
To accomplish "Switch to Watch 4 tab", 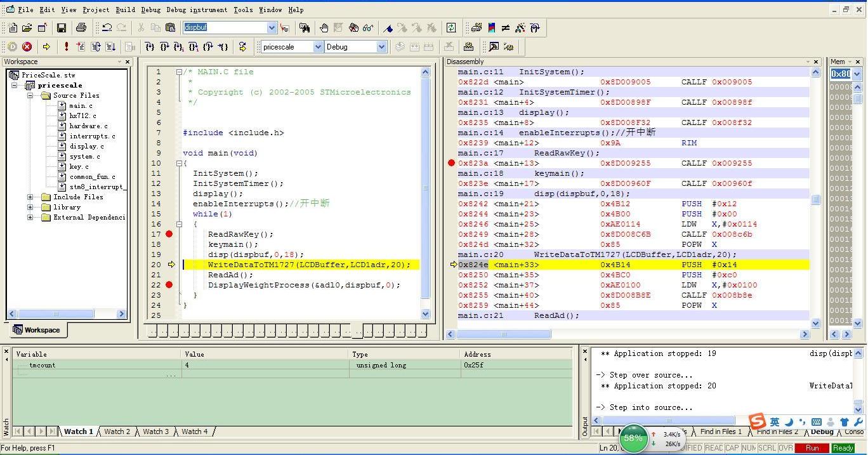I will pyautogui.click(x=195, y=432).
